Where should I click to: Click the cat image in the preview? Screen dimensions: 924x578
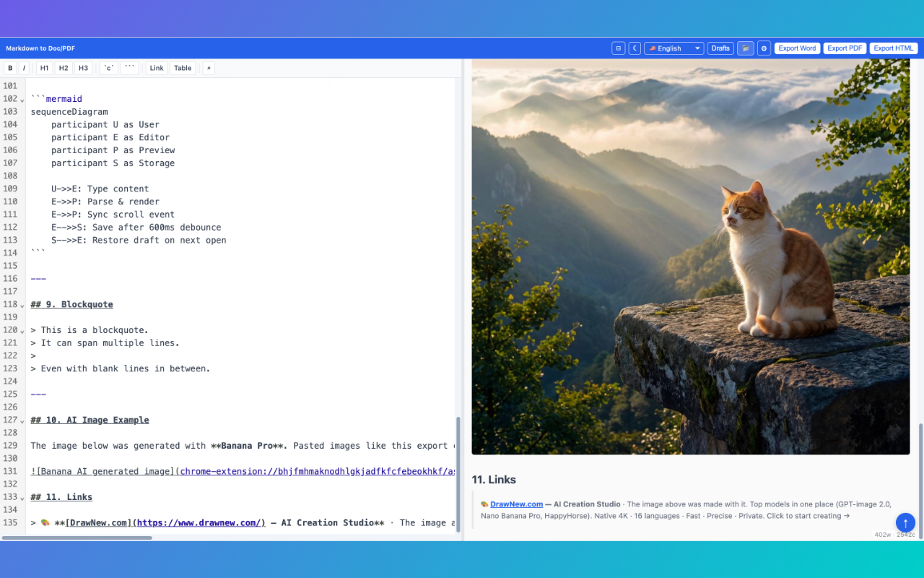coord(691,256)
